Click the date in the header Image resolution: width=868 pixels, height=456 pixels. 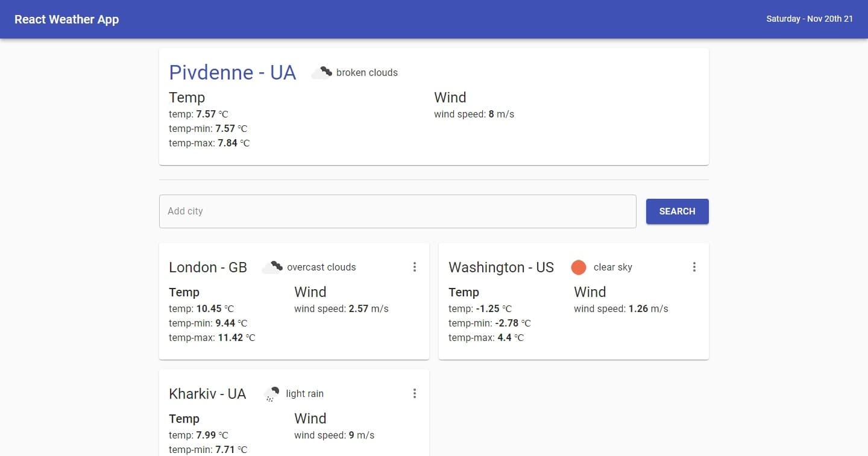click(x=809, y=19)
